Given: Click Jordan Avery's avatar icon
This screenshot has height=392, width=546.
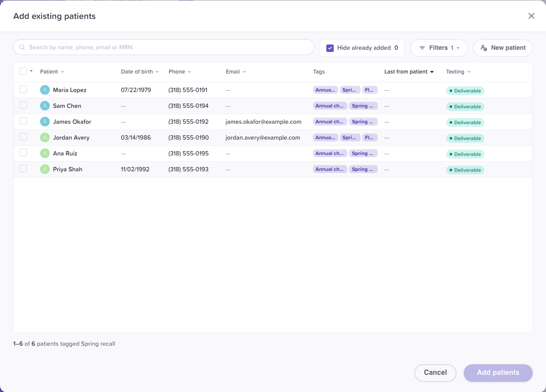Looking at the screenshot, I should click(45, 137).
